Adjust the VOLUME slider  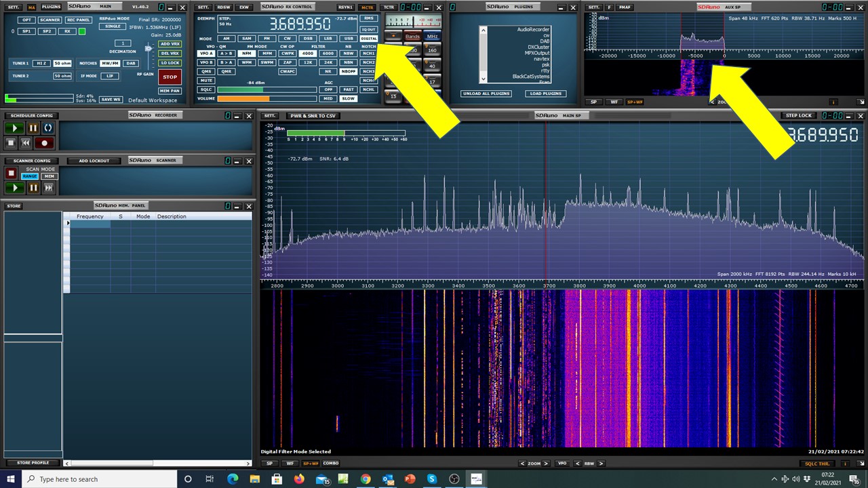click(x=267, y=98)
